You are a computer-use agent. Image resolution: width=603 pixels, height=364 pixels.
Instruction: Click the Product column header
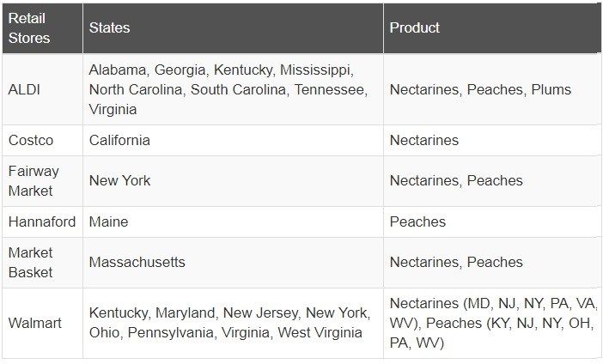tap(414, 28)
